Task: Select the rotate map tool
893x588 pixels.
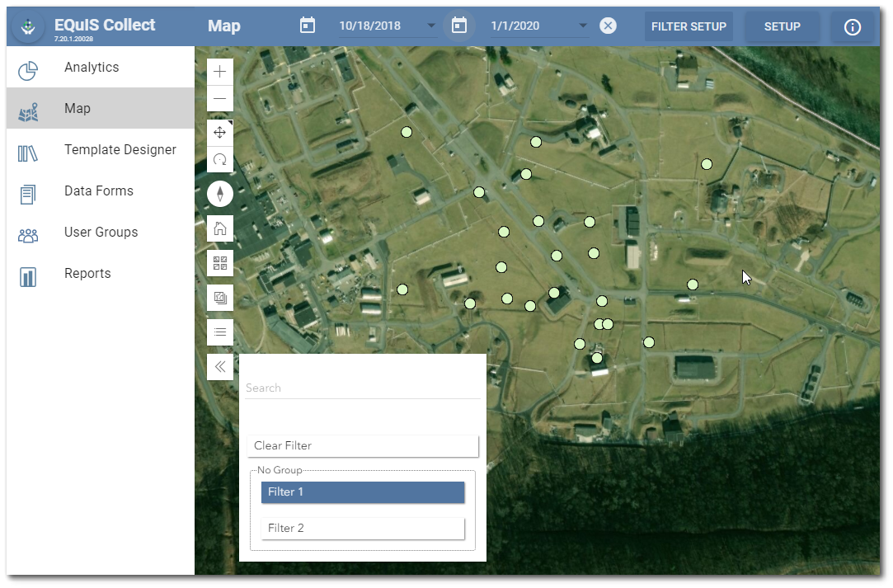Action: tap(220, 159)
